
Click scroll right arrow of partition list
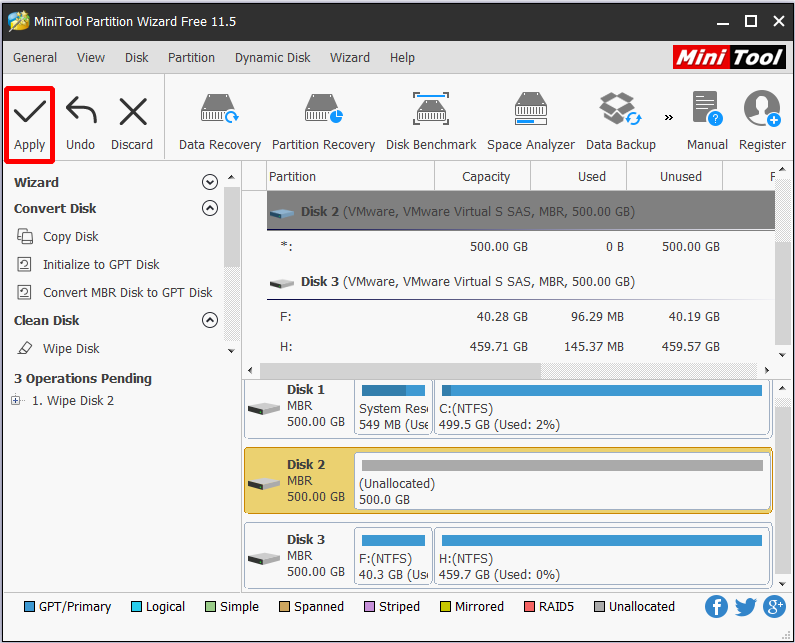pos(767,371)
